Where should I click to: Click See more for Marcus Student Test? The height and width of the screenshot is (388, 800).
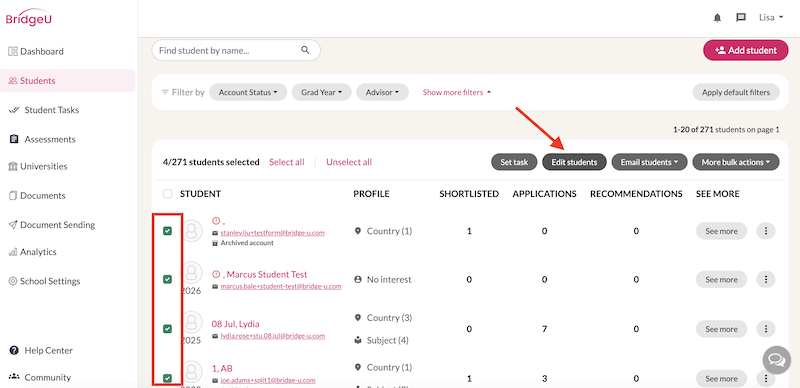pyautogui.click(x=721, y=280)
